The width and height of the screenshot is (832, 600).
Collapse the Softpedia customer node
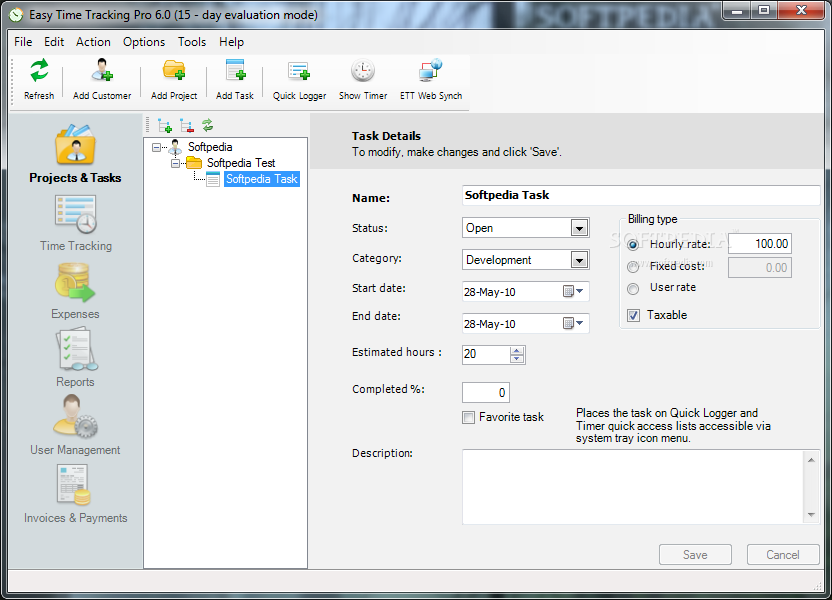[x=157, y=147]
